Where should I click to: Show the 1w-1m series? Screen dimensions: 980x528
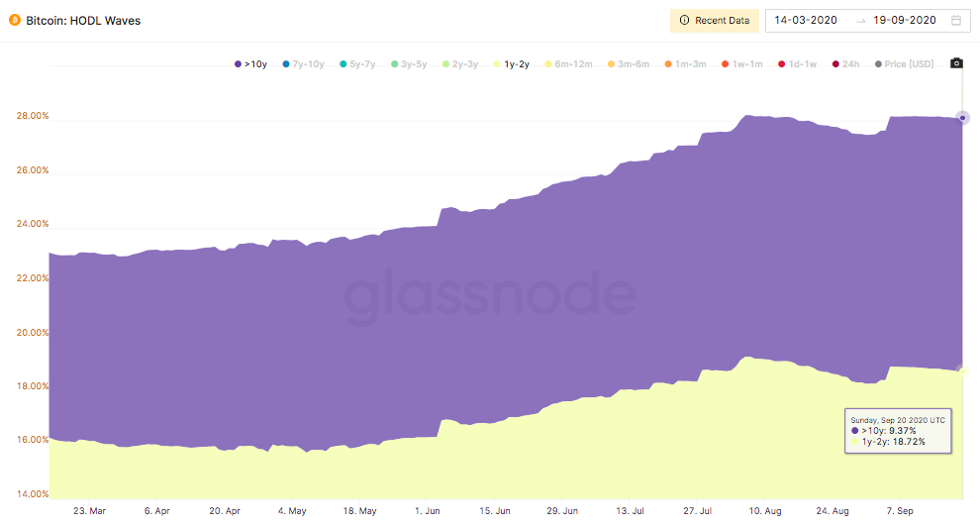pos(741,63)
